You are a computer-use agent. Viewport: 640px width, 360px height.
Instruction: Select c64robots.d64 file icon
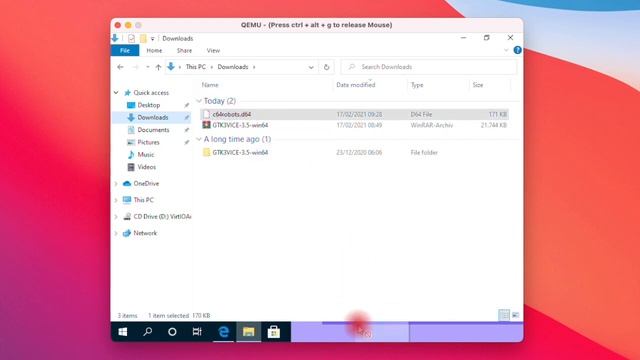pyautogui.click(x=207, y=114)
